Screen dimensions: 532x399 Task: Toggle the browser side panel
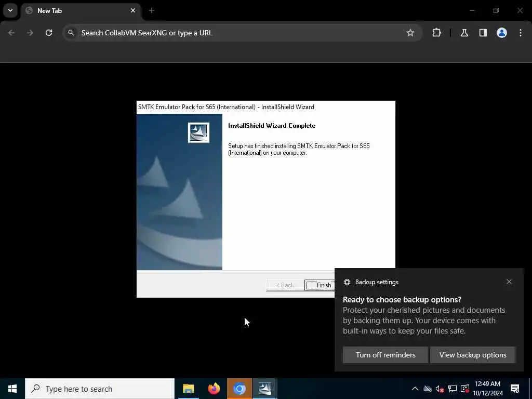coord(483,33)
